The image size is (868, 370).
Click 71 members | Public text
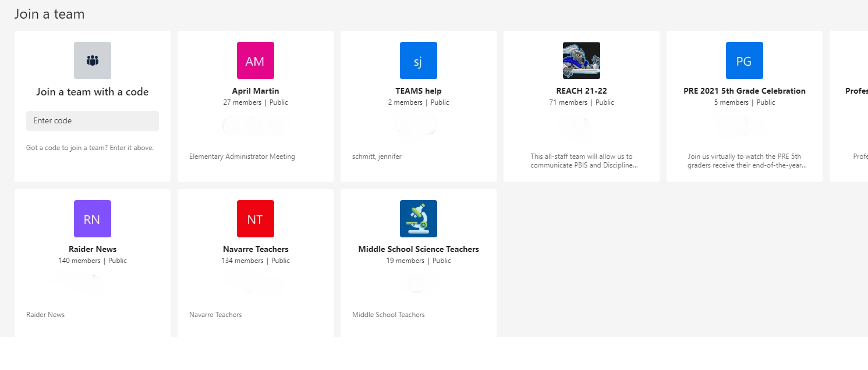582,102
